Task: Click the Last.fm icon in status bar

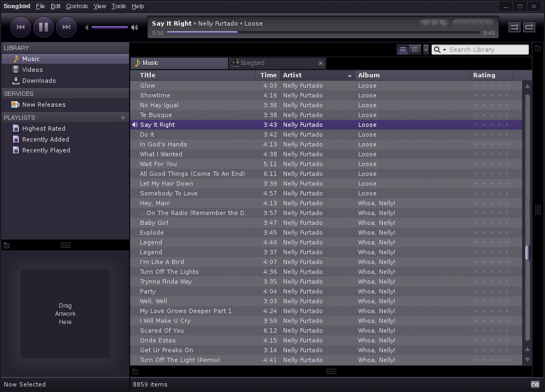Action: (x=535, y=384)
